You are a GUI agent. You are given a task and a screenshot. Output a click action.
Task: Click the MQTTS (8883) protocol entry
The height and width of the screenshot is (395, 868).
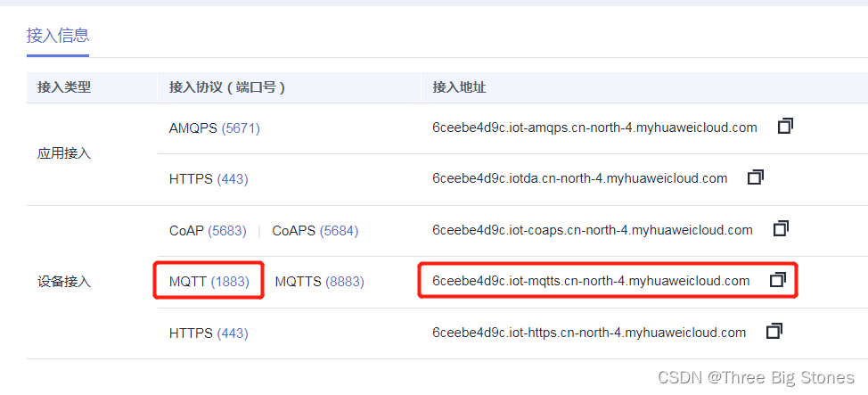[319, 282]
